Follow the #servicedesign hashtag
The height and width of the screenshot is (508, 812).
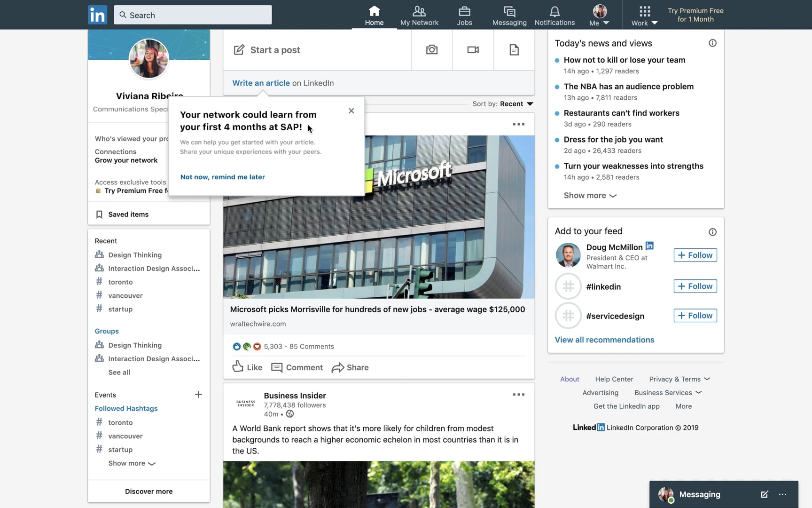(695, 316)
